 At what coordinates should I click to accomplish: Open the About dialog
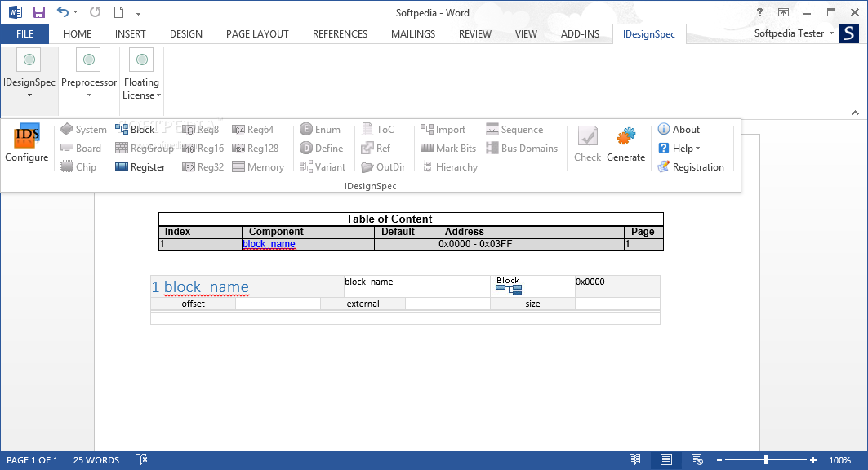pyautogui.click(x=679, y=130)
